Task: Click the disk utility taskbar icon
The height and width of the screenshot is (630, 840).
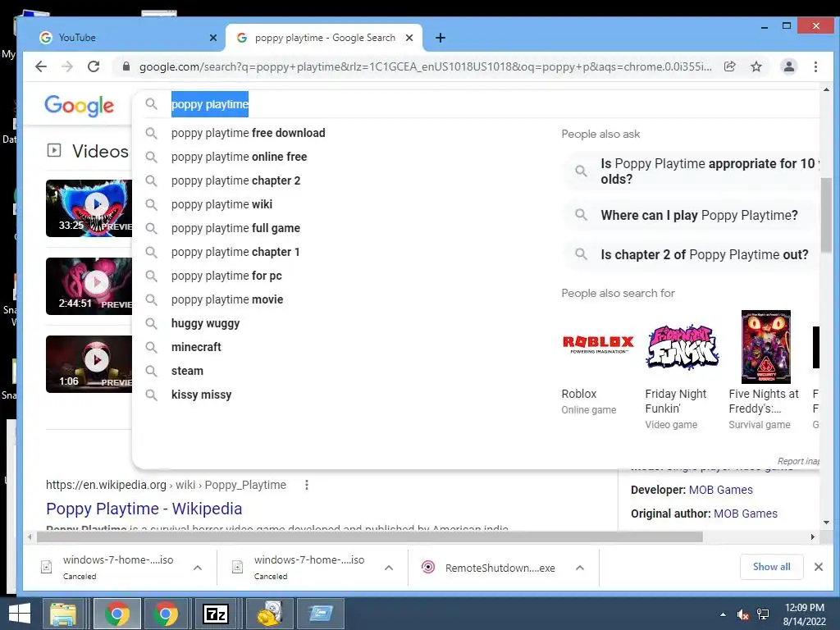Action: [269, 614]
